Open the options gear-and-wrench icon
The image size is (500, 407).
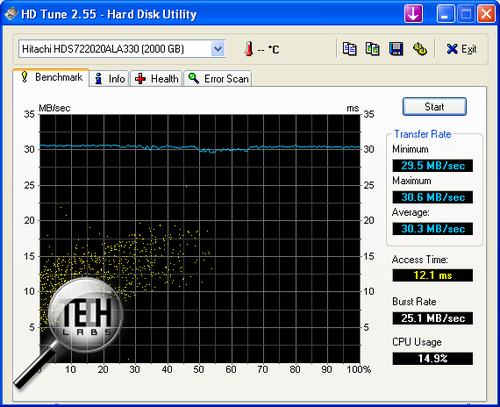coord(420,49)
